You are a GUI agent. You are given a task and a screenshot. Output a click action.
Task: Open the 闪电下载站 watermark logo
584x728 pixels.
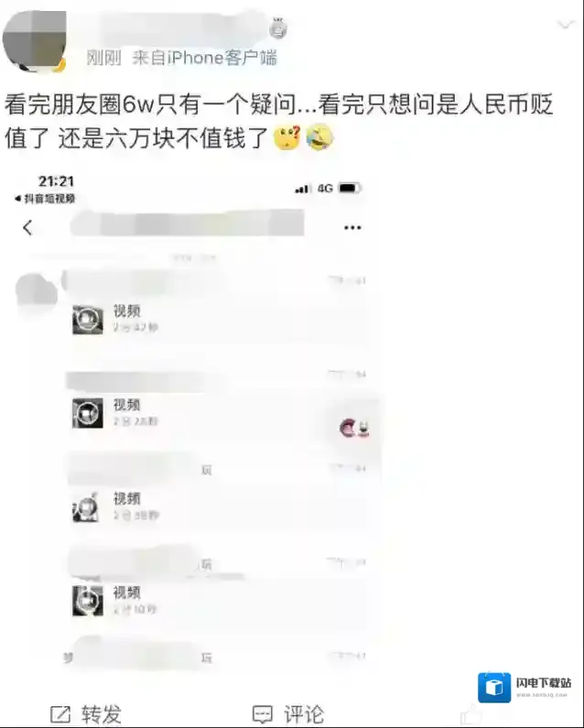click(525, 687)
